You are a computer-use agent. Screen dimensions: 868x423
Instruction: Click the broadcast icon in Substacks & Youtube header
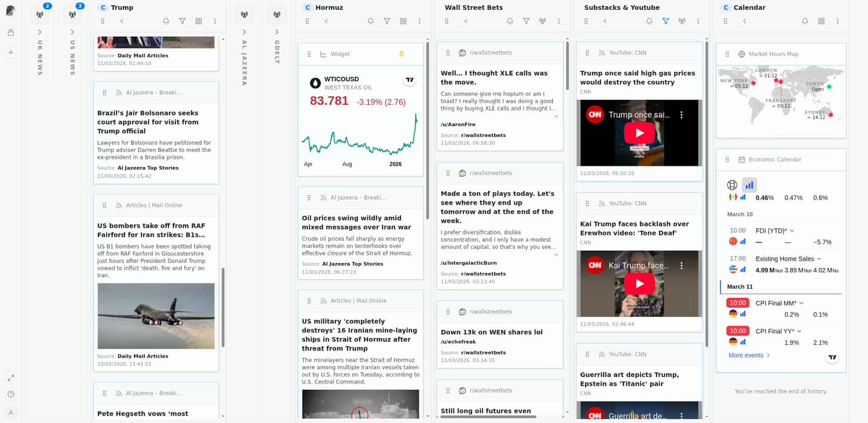tap(682, 21)
